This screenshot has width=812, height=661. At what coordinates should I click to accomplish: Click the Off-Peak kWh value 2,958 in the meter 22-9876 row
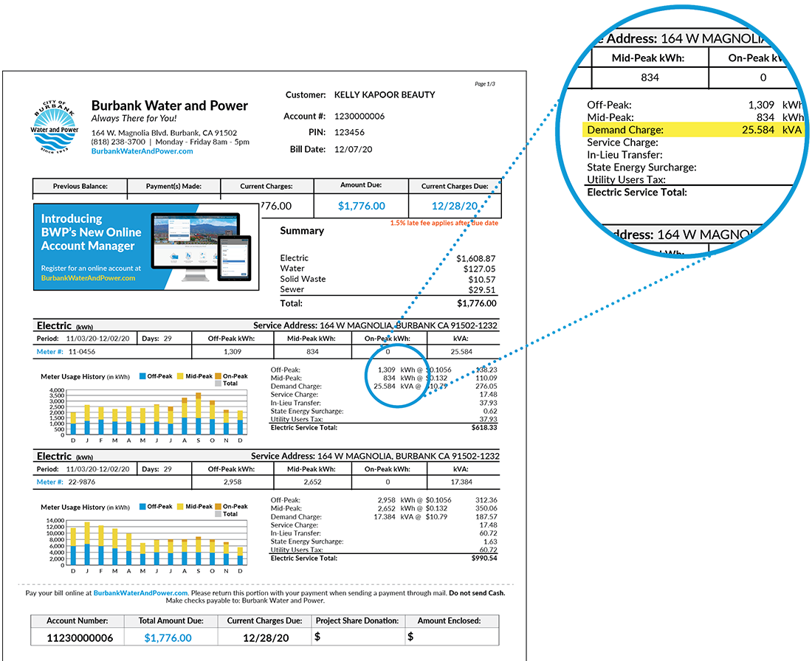(x=233, y=482)
